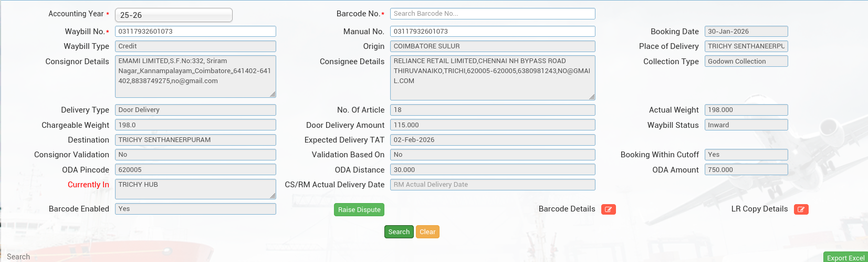The height and width of the screenshot is (262, 868).
Task: Click the Consignor Details text area
Action: [195, 76]
